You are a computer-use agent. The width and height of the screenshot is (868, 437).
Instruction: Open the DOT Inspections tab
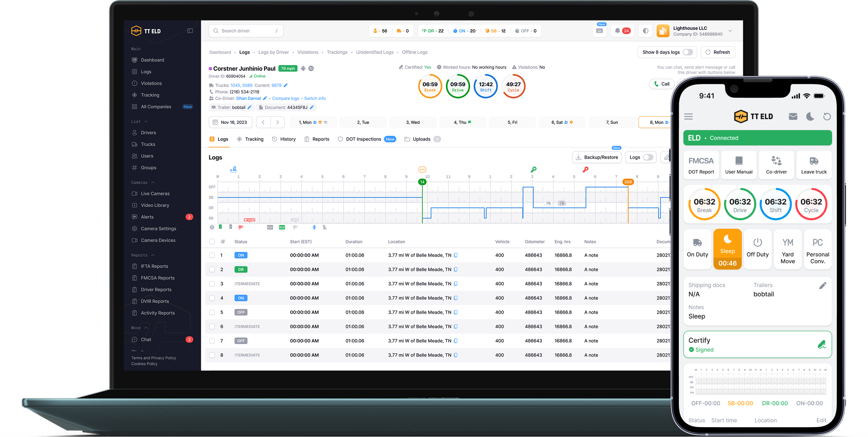pos(363,139)
